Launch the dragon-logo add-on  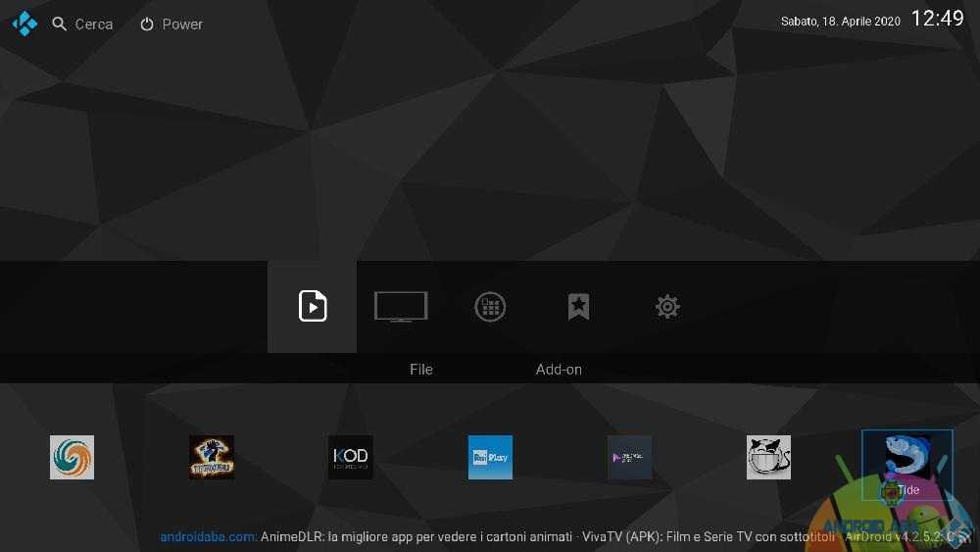[x=212, y=458]
